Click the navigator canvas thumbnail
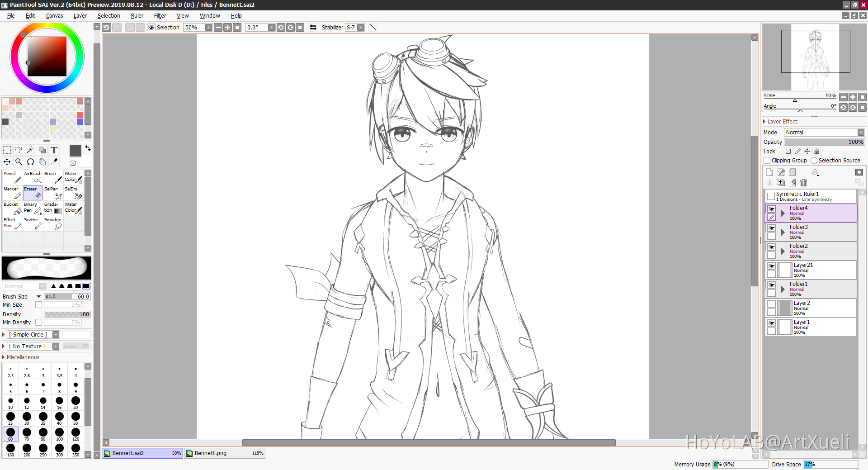The width and height of the screenshot is (868, 470). 815,57
